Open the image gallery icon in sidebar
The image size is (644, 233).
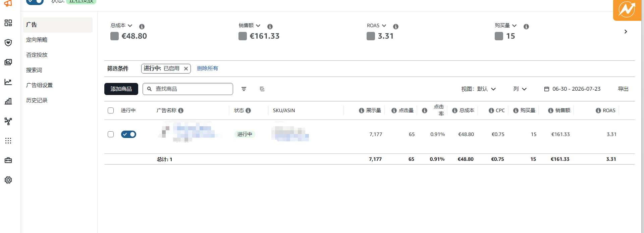click(x=8, y=62)
